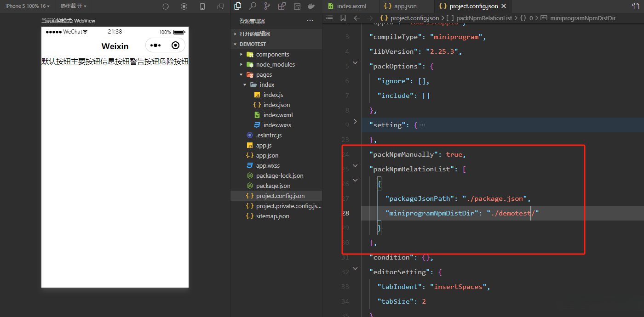Open the Docker whale icon panel
Screen dimensions: 644x317
[x=311, y=6]
